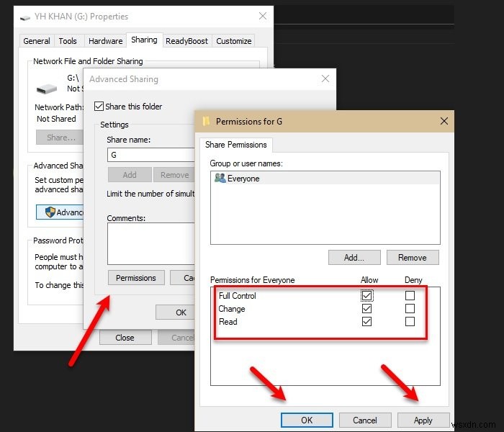The image size is (504, 432).
Task: Select the Sharing tab
Action: click(x=144, y=40)
